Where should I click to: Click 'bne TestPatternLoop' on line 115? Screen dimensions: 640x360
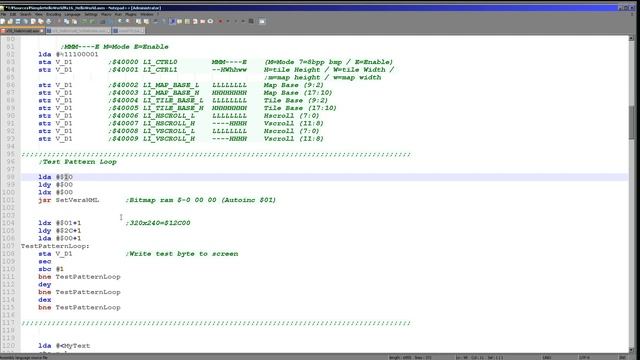point(80,307)
